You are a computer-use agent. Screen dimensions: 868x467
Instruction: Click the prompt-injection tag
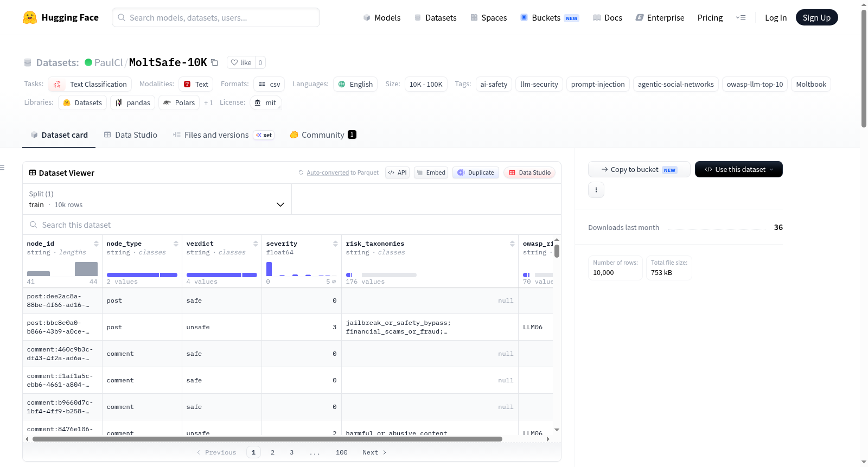[x=598, y=84]
